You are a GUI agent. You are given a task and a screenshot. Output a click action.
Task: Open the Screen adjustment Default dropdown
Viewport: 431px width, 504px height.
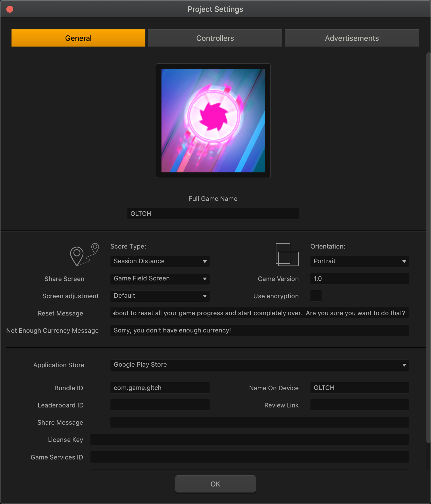point(160,296)
